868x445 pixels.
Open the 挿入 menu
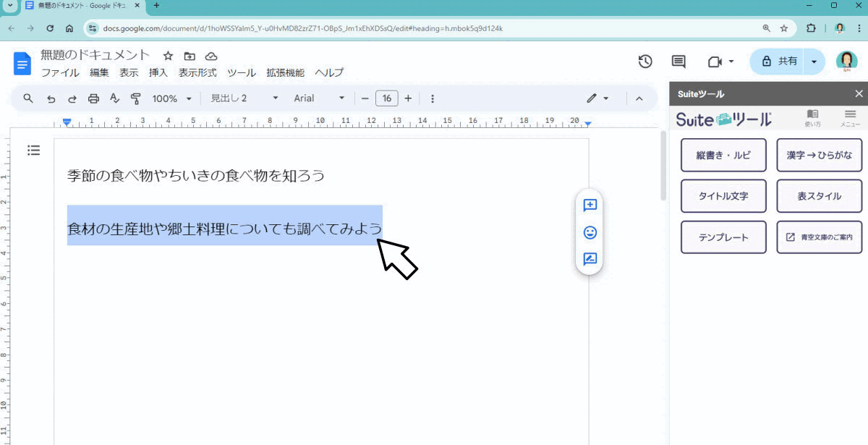(x=158, y=72)
